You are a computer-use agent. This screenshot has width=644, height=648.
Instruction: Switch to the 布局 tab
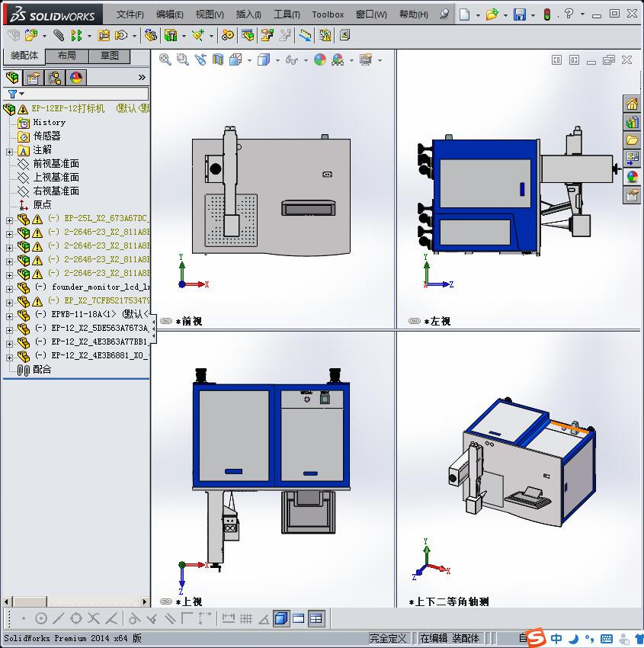(66, 56)
